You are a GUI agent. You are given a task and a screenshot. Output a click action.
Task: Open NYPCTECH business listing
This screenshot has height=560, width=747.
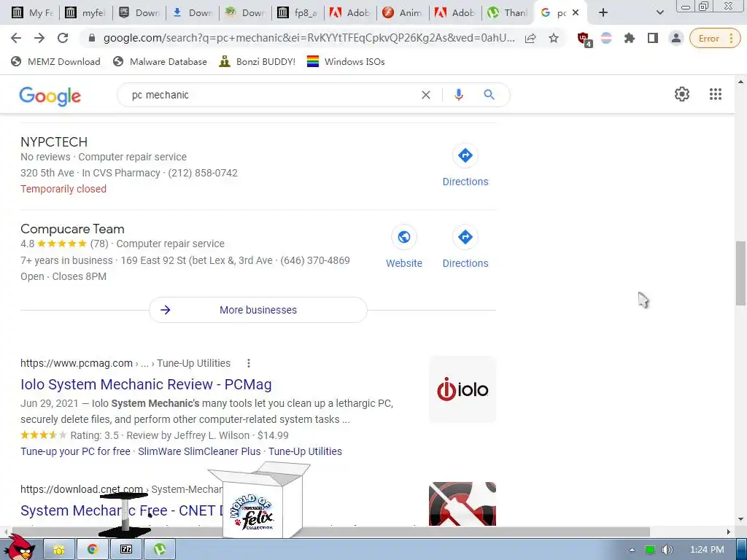[54, 142]
